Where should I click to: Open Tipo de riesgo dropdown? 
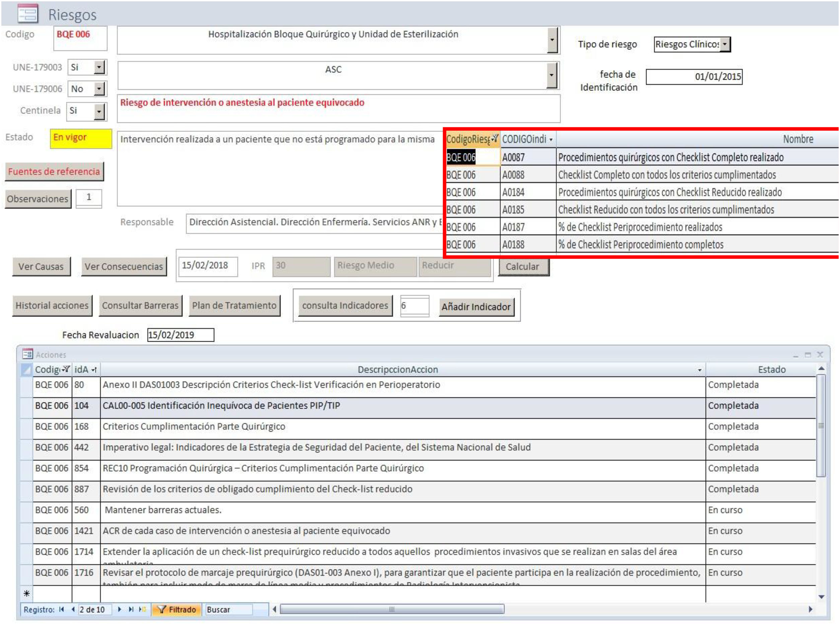tap(724, 44)
